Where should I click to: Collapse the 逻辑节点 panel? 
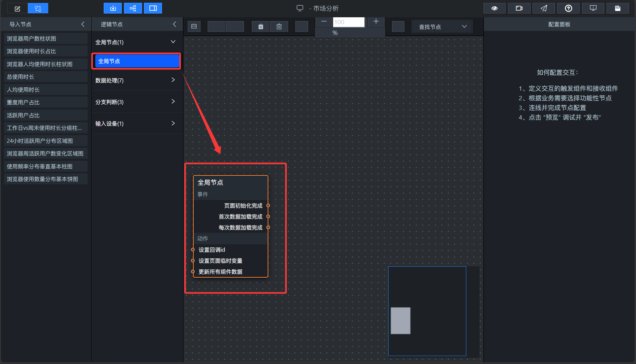pyautogui.click(x=174, y=24)
